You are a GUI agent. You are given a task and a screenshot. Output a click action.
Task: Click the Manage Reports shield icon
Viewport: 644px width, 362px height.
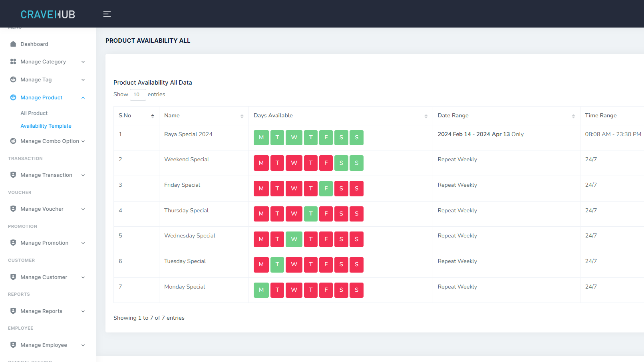(13, 311)
